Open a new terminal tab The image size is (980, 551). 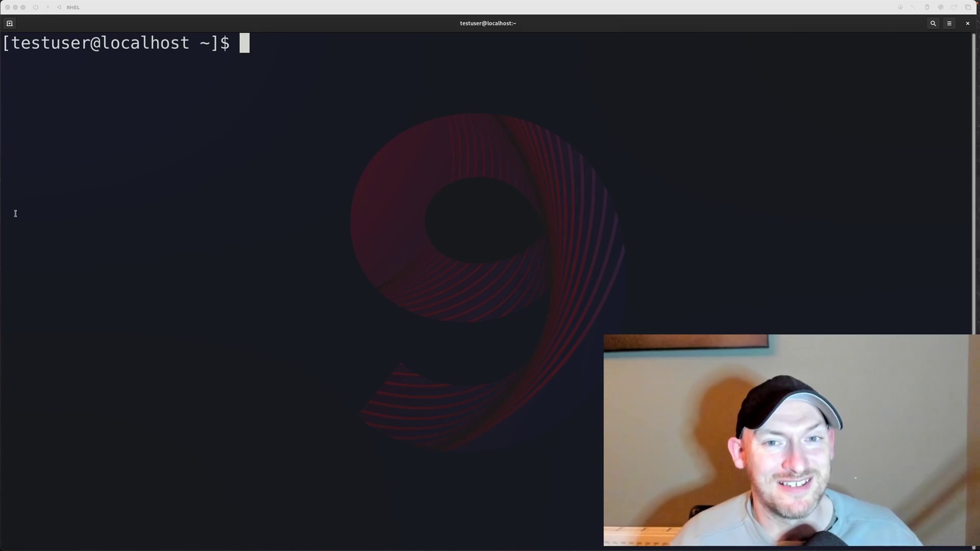(9, 23)
